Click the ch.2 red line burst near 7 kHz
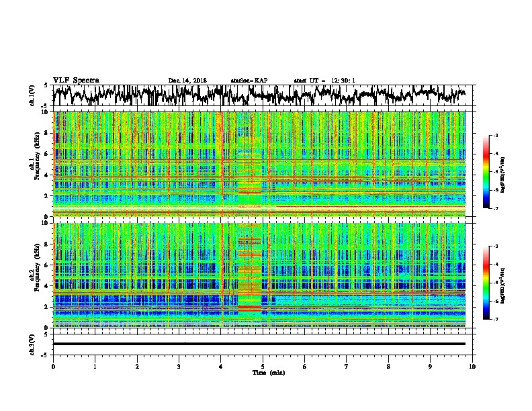532x411 pixels. [x=250, y=255]
